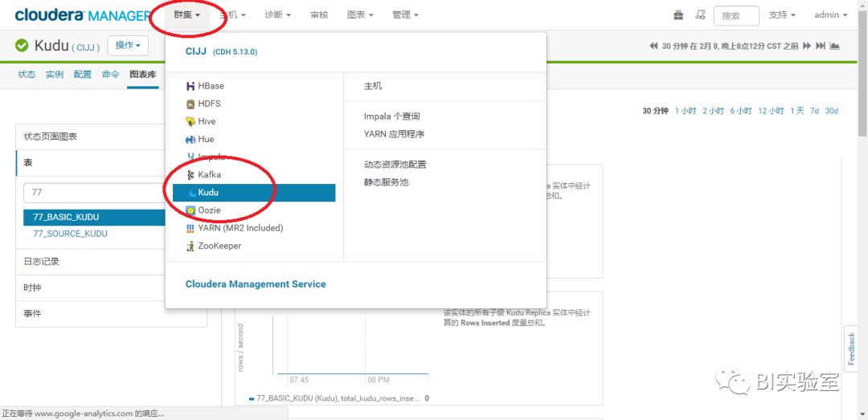Click 主机 link in dropdown panel
The height and width of the screenshot is (420, 868).
point(373,86)
